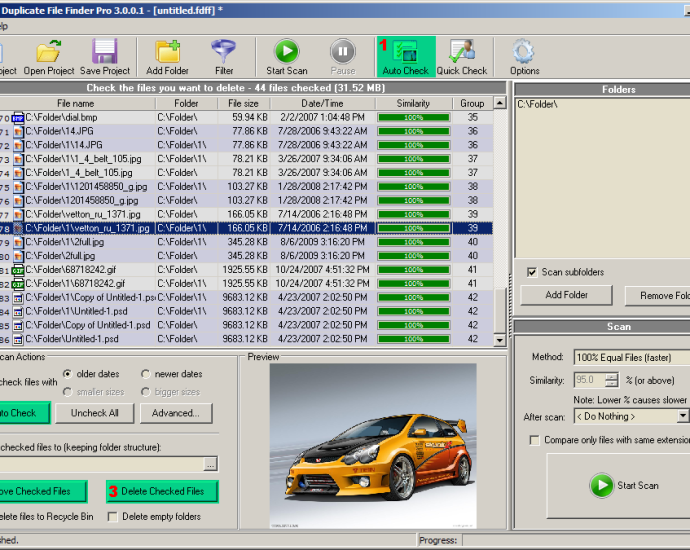Click the Add Folder toolbar icon

(x=167, y=51)
